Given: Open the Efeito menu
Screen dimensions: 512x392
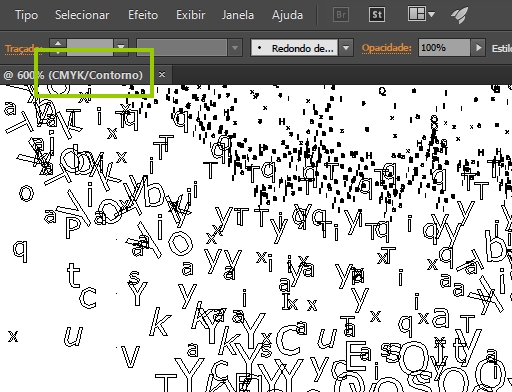Looking at the screenshot, I should (x=143, y=15).
